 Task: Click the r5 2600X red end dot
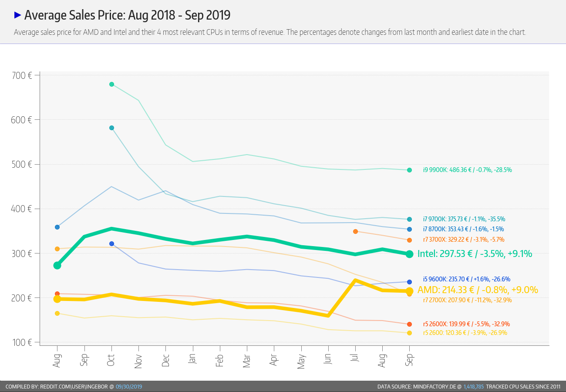[409, 324]
